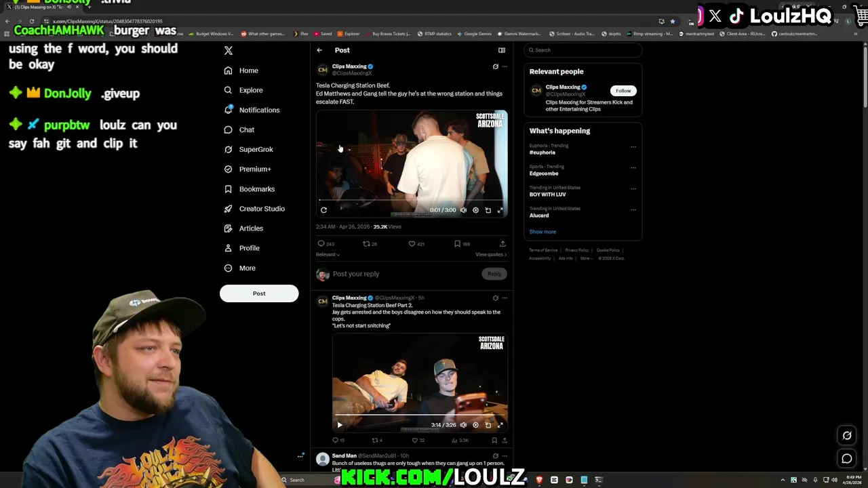Viewport: 868px width, 488px height.
Task: Follow Clips Maxxing in Relevant people
Action: (623, 91)
